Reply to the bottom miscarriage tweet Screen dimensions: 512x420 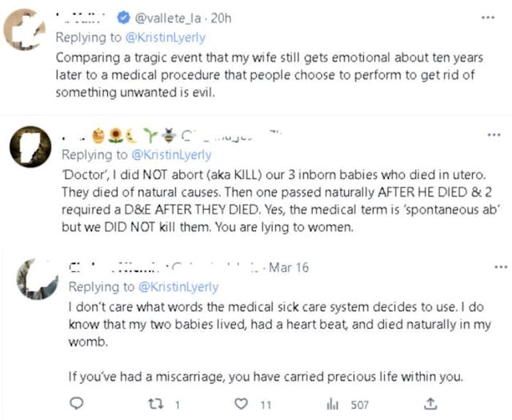[x=78, y=402]
